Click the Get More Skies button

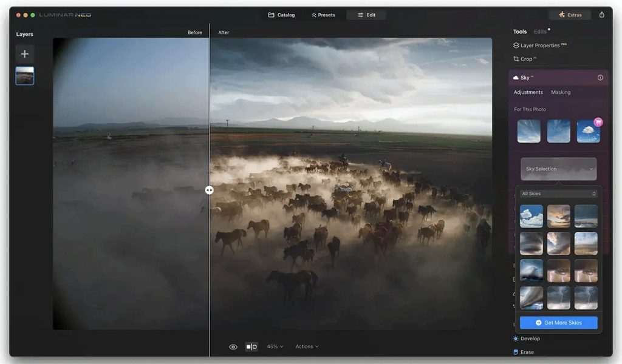(x=559, y=323)
